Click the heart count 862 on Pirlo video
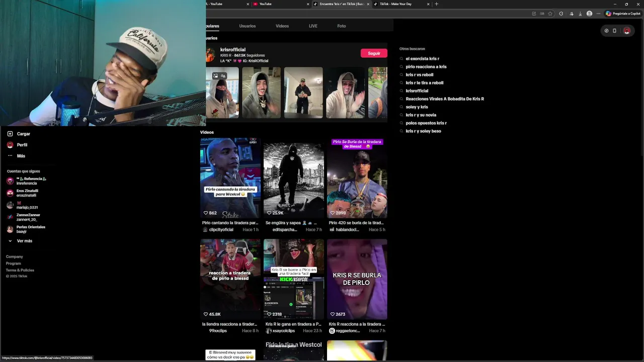 [210, 213]
